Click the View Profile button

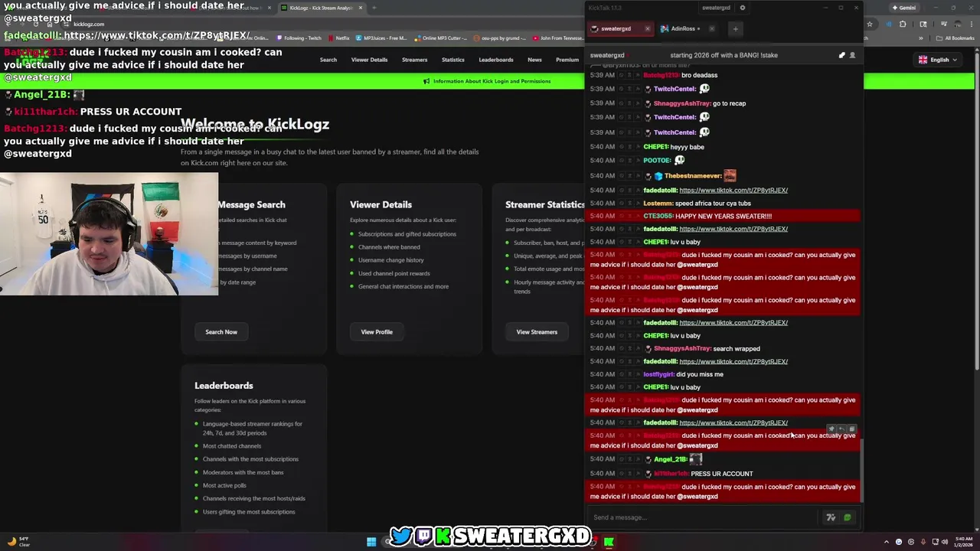pyautogui.click(x=377, y=332)
